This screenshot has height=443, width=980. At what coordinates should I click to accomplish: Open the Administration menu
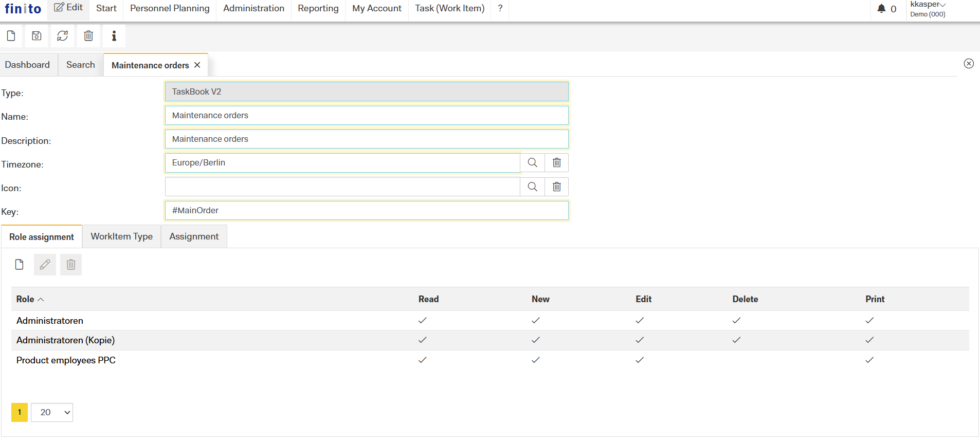coord(253,9)
